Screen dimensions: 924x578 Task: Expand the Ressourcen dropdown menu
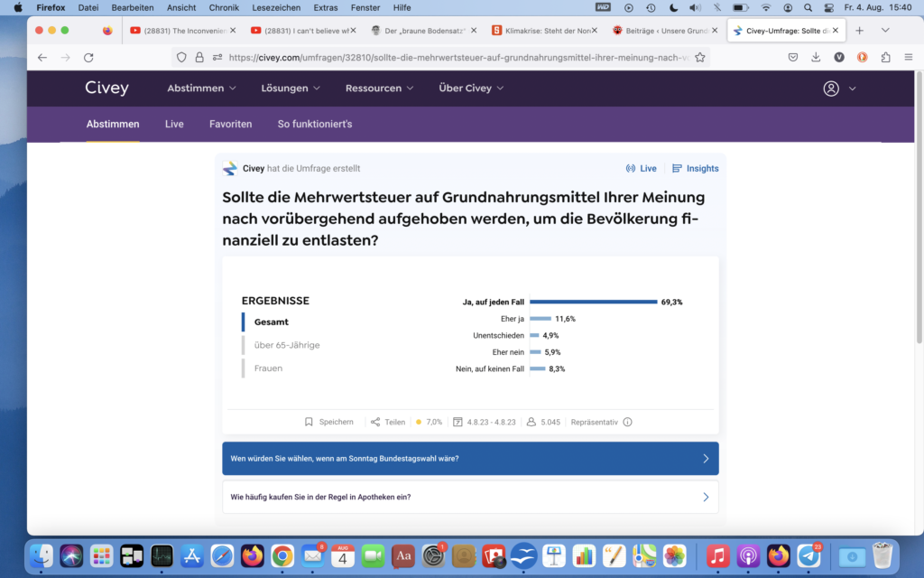tap(379, 89)
